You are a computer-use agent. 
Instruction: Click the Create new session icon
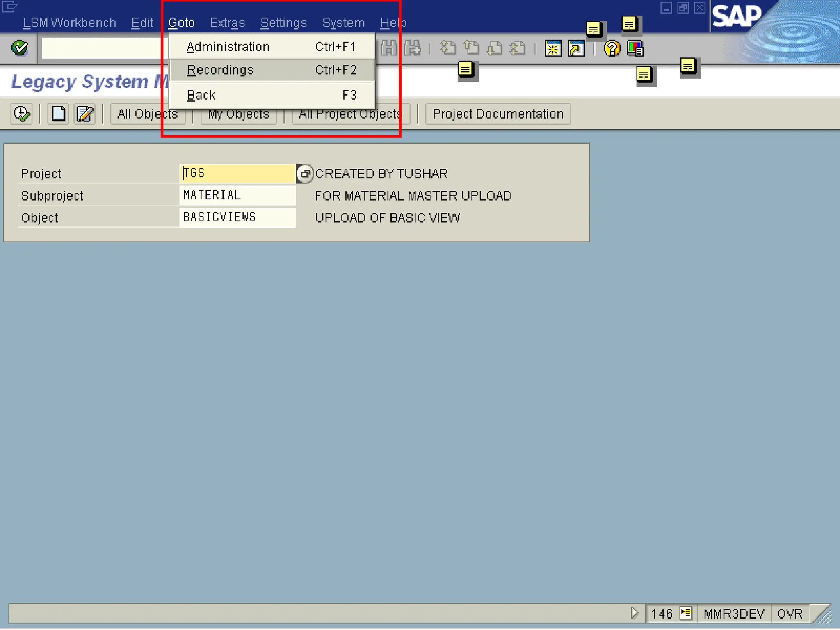point(552,49)
